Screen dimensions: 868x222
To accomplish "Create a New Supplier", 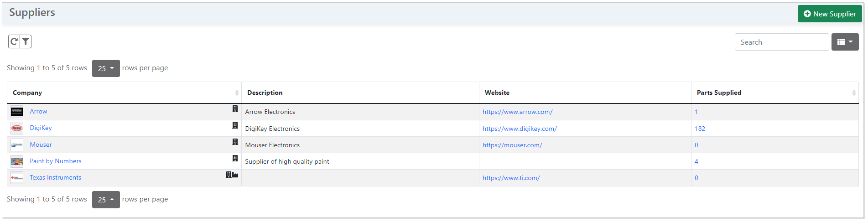I will [x=830, y=14].
